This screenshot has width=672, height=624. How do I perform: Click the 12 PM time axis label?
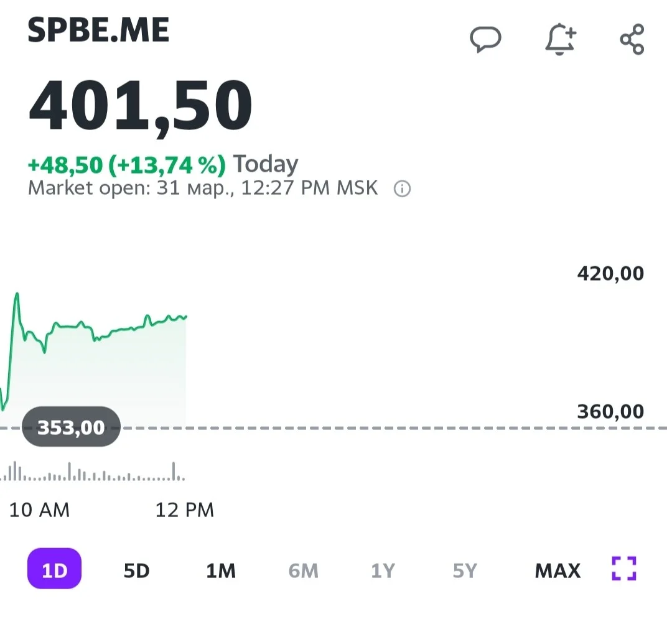coord(184,510)
